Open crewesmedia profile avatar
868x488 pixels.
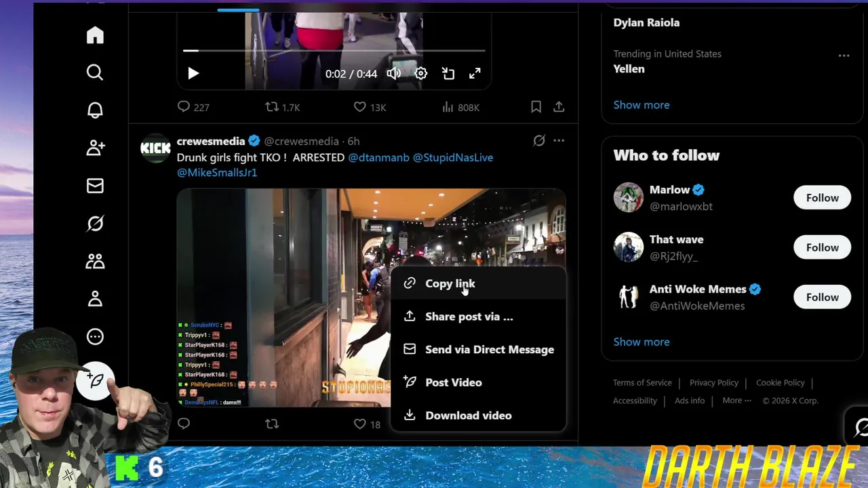(155, 148)
